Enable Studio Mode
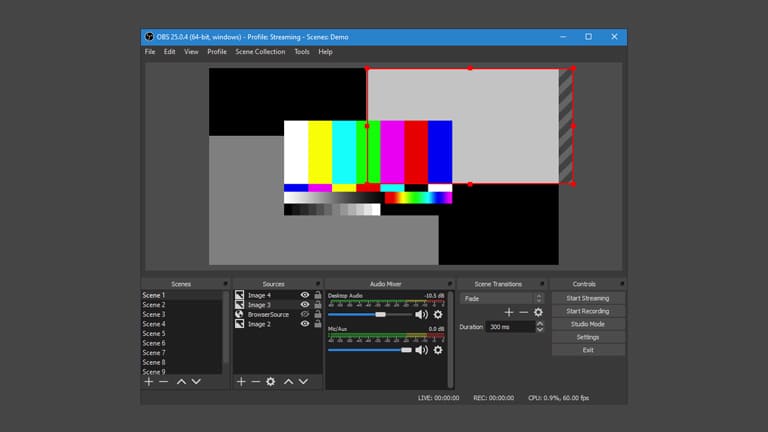The image size is (768, 432). click(588, 324)
